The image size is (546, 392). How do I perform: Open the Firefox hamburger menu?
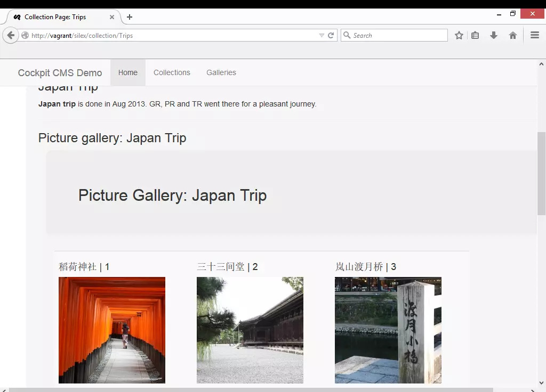535,35
